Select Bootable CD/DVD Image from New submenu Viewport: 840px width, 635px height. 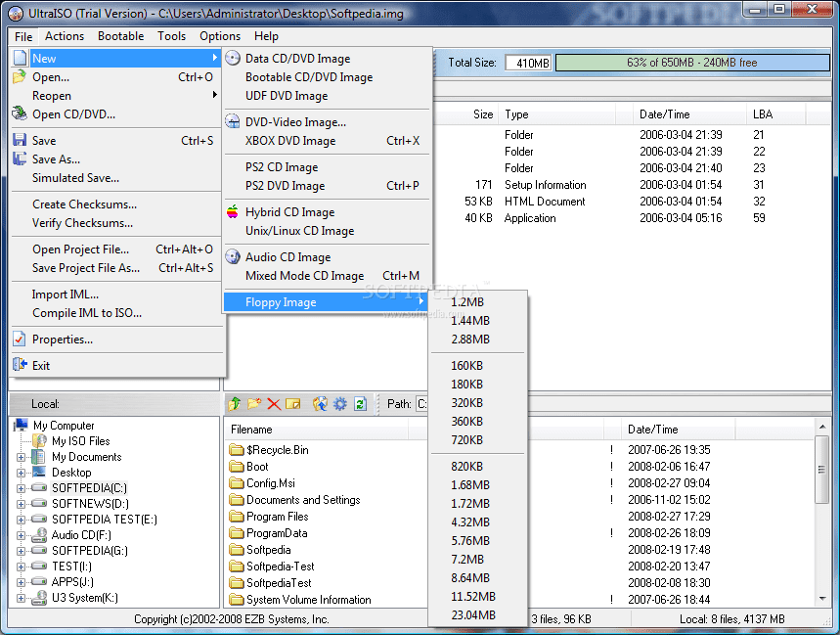tap(307, 77)
